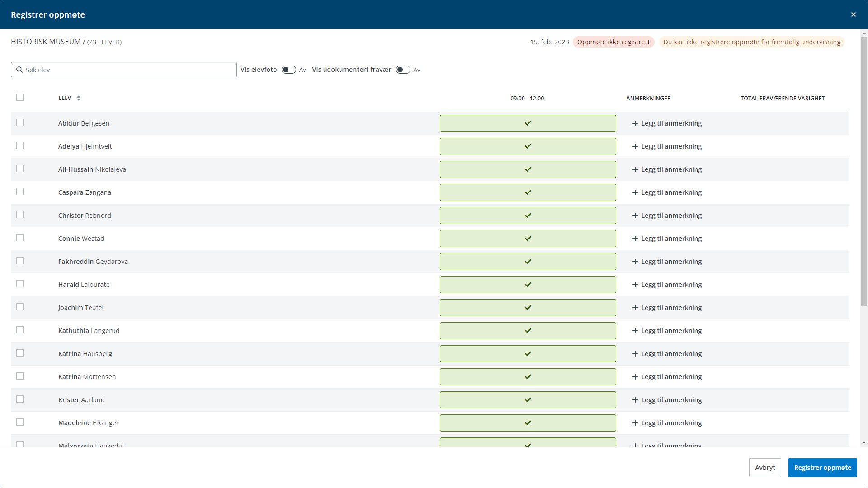Viewport: 868px width, 488px height.
Task: Add anmerkning for Joachim Teufel
Action: pos(667,308)
